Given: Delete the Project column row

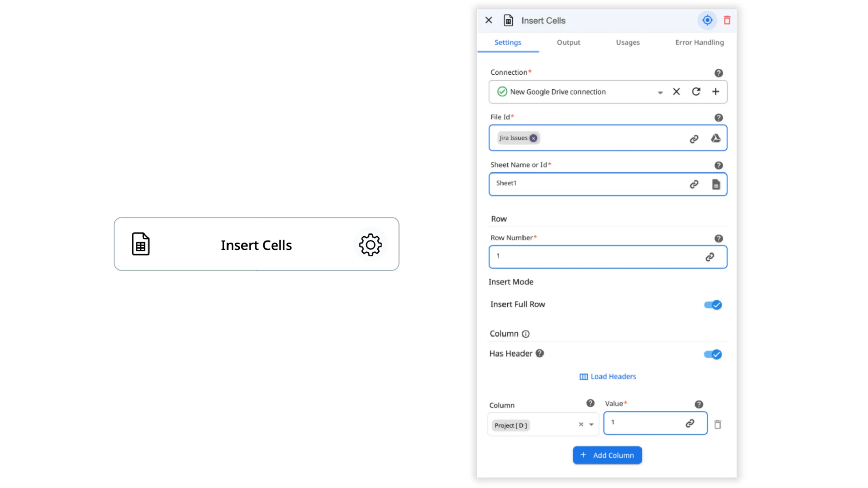Looking at the screenshot, I should point(717,424).
